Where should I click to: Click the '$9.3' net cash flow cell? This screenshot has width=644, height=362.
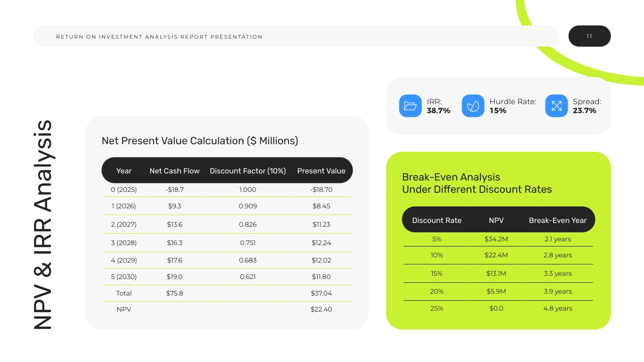pyautogui.click(x=174, y=206)
